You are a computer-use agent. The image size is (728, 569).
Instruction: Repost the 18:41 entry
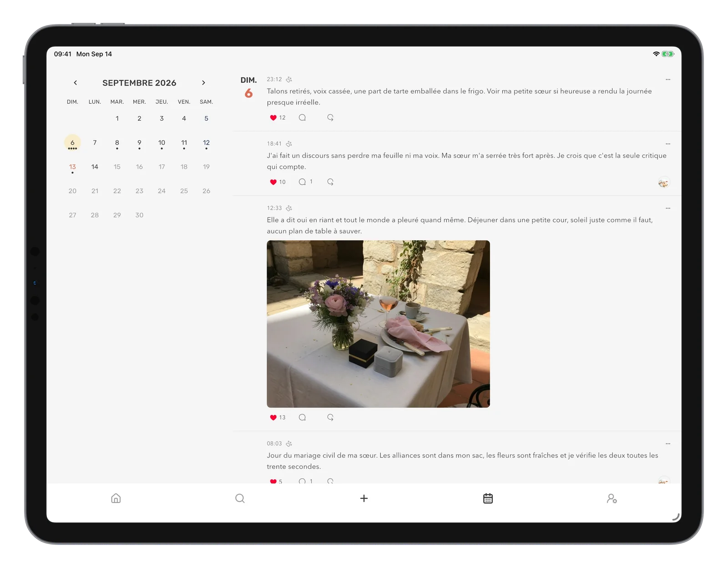(330, 182)
